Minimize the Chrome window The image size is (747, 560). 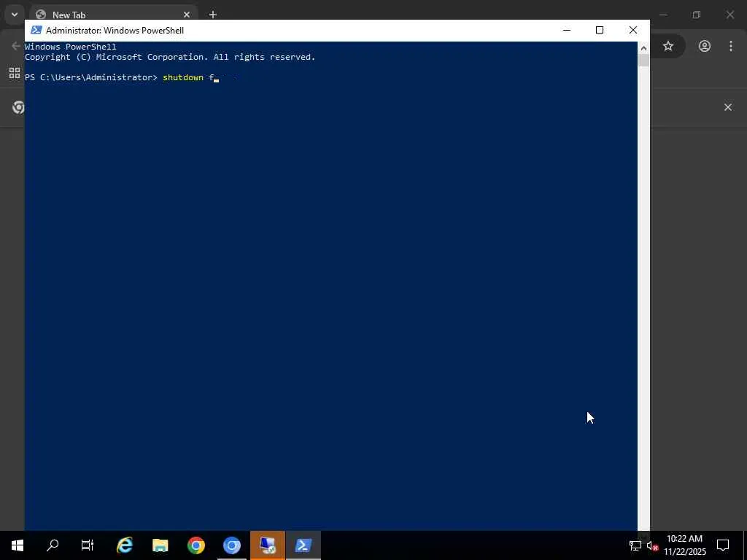pos(663,15)
